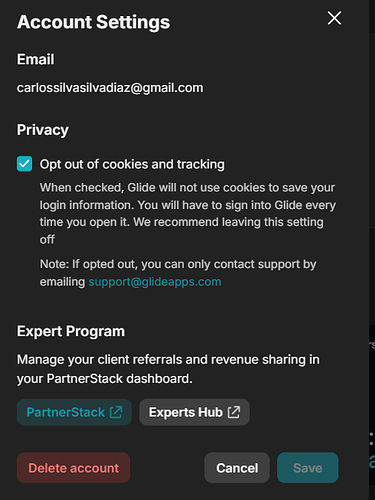Click the note about contacting support
The width and height of the screenshot is (375, 500).
pos(178,273)
